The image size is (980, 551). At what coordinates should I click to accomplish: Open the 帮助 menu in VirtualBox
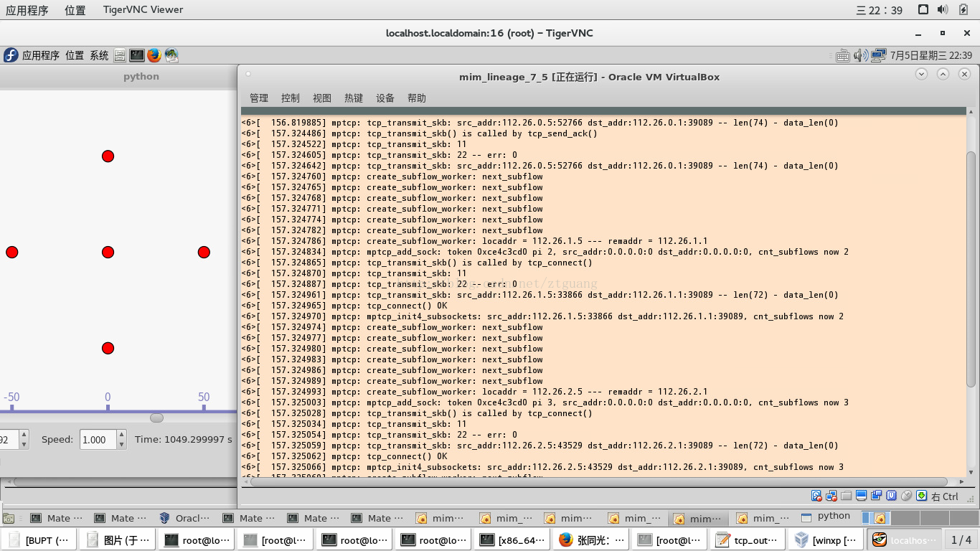click(x=417, y=98)
